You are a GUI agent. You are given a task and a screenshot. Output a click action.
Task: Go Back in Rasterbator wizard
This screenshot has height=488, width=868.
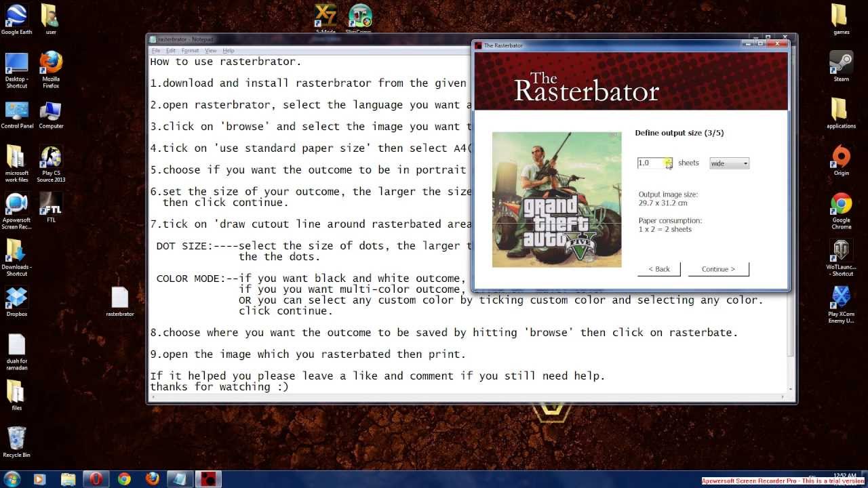(658, 269)
